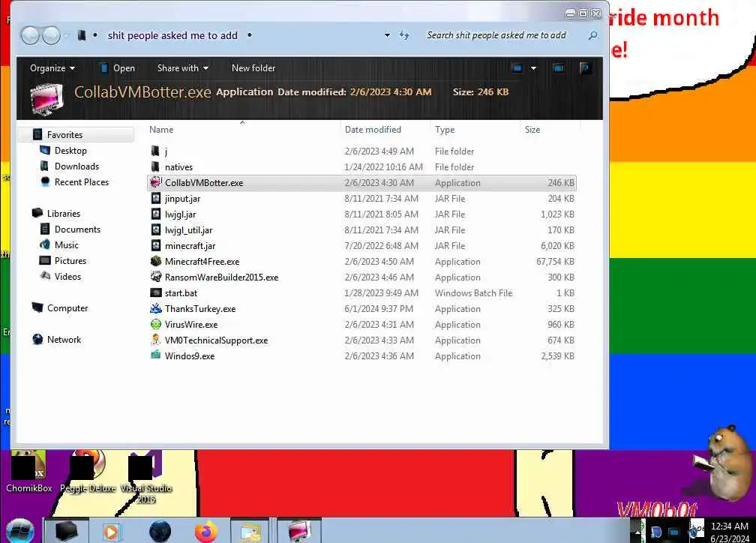Click the Firefox taskbar icon
This screenshot has height=543, width=756.
[x=205, y=532]
